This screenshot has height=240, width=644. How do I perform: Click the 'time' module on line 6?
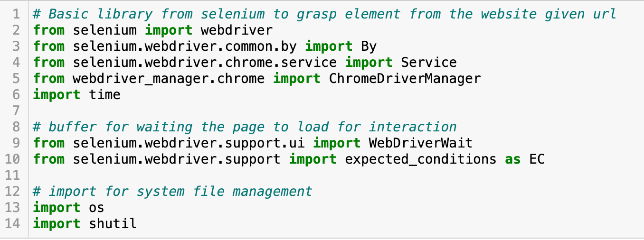105,95
